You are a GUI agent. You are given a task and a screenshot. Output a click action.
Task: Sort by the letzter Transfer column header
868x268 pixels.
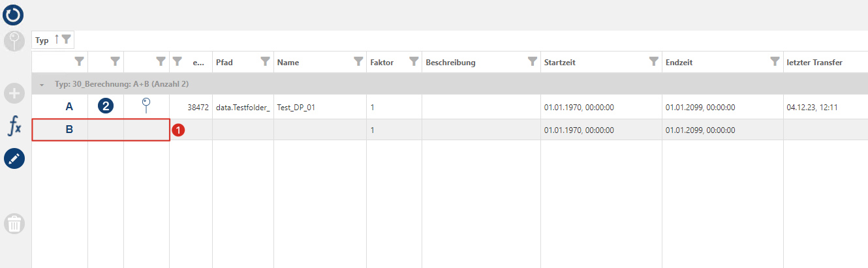coord(815,63)
